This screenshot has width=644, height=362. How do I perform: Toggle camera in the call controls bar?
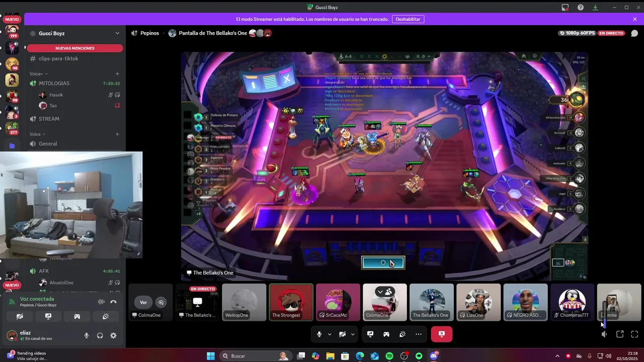[x=342, y=334]
